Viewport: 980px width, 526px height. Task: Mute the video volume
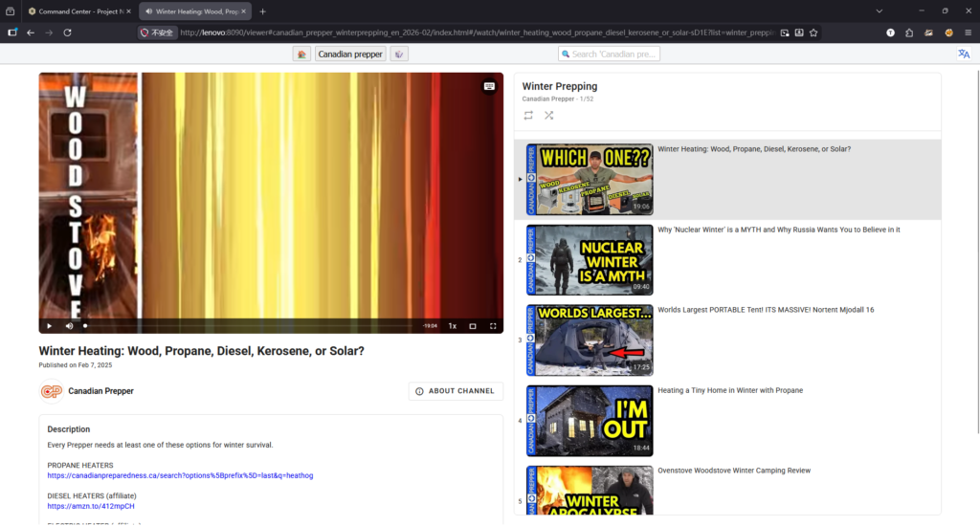69,326
